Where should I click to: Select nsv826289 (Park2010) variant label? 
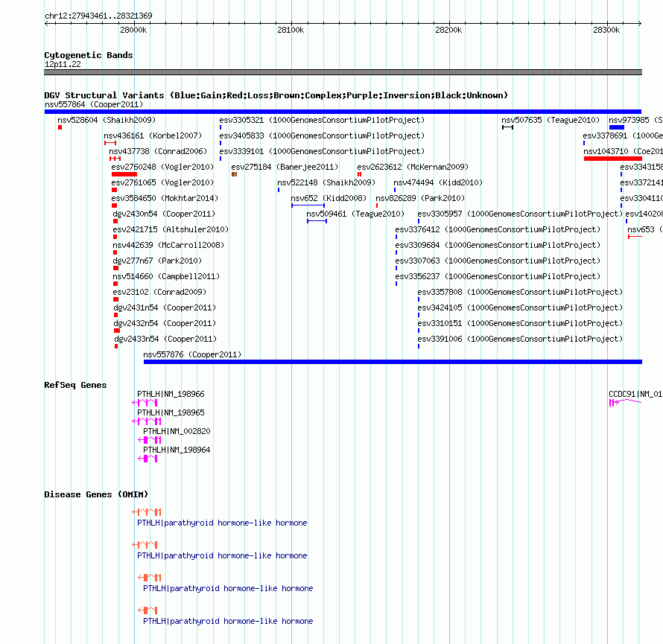click(x=420, y=198)
